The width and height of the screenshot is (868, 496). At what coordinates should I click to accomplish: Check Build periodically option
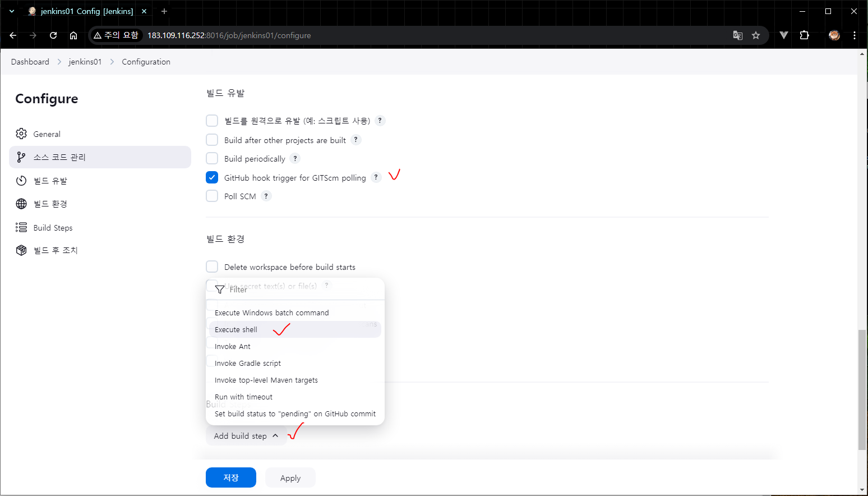click(212, 158)
